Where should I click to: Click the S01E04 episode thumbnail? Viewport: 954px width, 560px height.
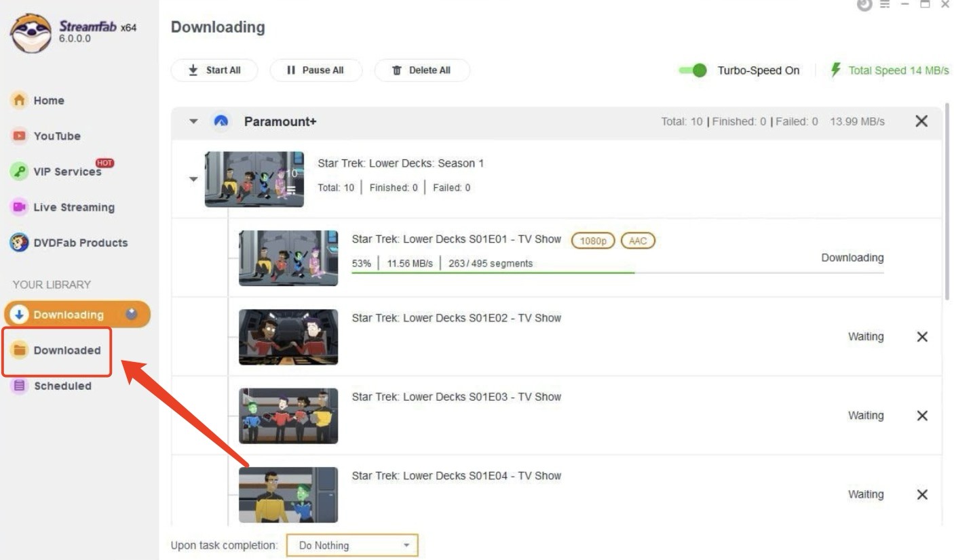(288, 494)
